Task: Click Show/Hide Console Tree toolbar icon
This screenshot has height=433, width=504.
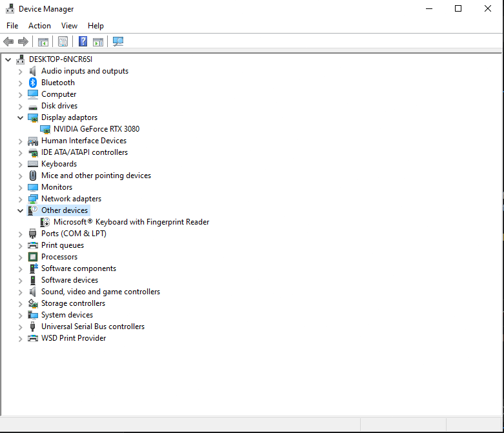Action: pos(43,42)
